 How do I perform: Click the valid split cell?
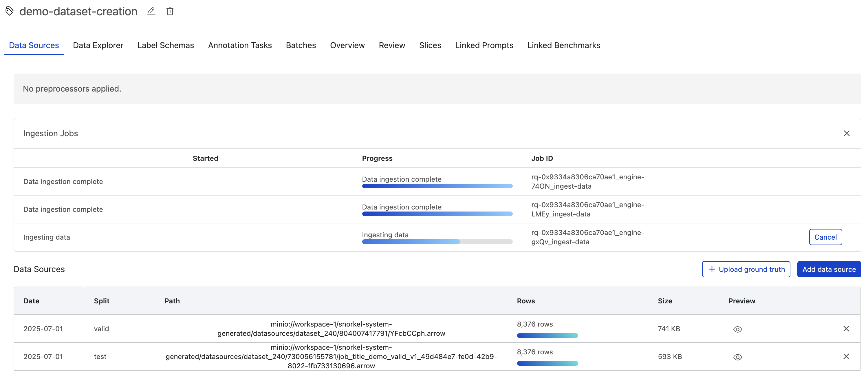click(101, 328)
